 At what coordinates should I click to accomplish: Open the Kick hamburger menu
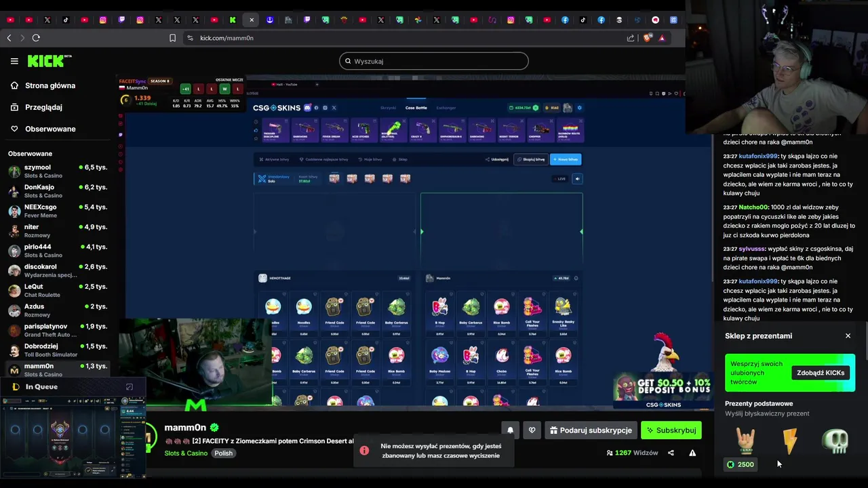pos(14,61)
